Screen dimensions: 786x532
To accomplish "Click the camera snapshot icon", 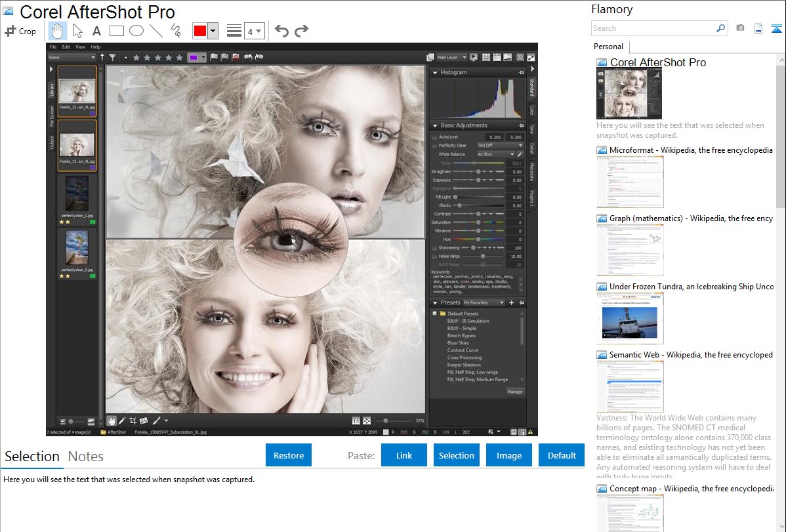I will [x=740, y=28].
